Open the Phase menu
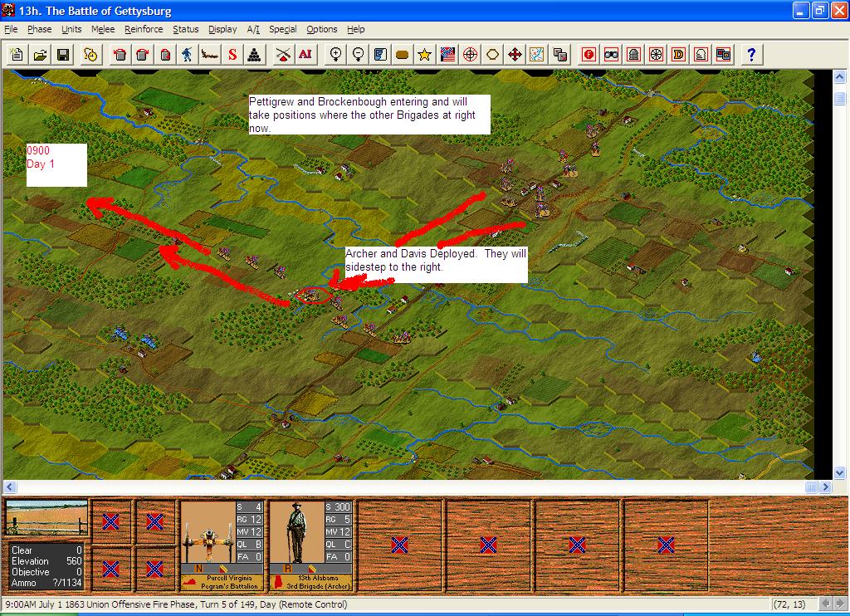The height and width of the screenshot is (616, 850). click(40, 29)
